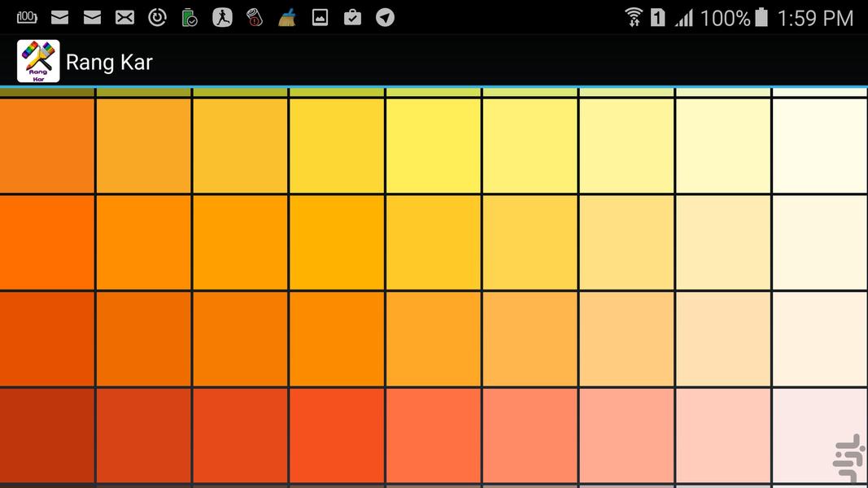The image size is (868, 488).
Task: Choose the pale cream swatch at top-right of grid
Action: 820,146
